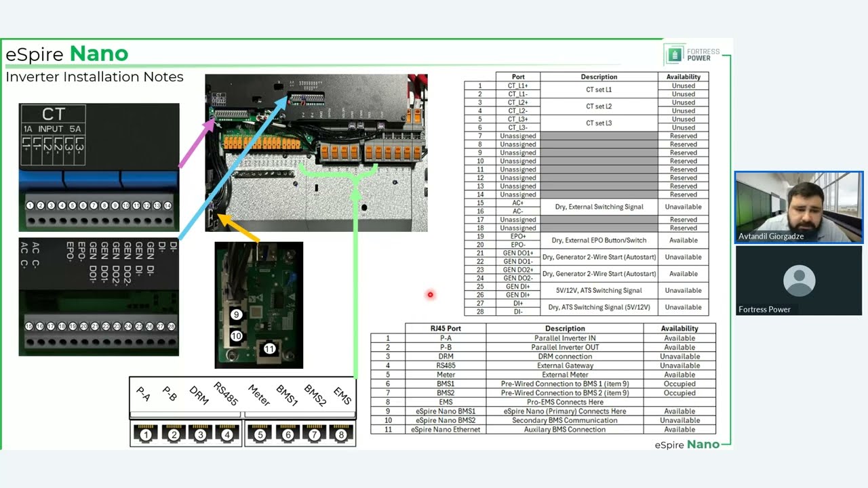Image resolution: width=868 pixels, height=488 pixels.
Task: Click 'CT set L3' description cell
Action: (599, 123)
